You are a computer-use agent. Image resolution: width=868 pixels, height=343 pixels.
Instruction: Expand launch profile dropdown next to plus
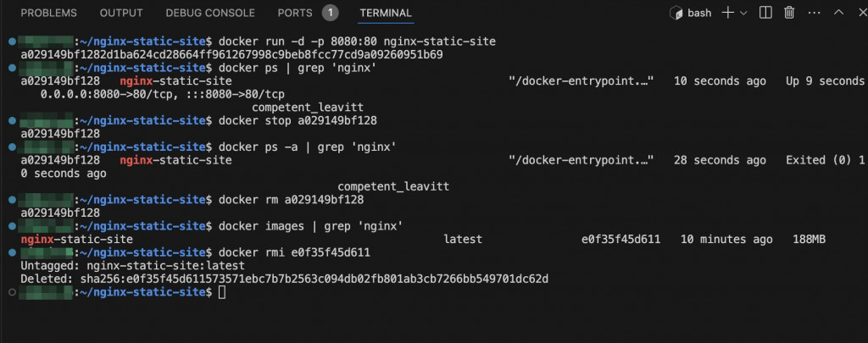click(x=743, y=13)
